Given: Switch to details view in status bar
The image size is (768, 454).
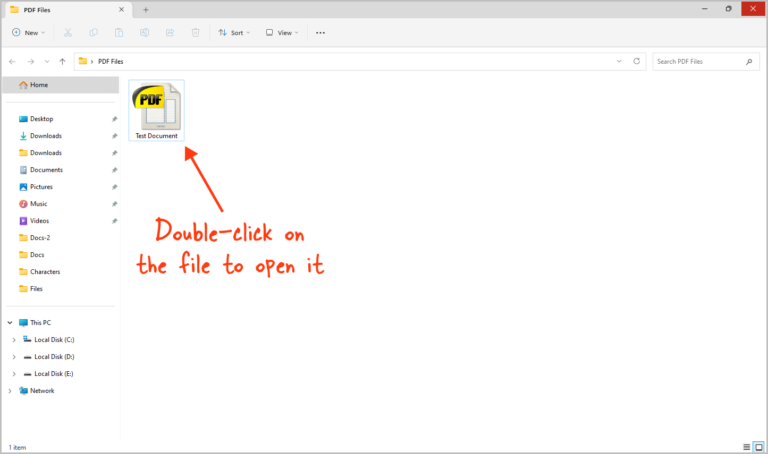Looking at the screenshot, I should point(746,447).
